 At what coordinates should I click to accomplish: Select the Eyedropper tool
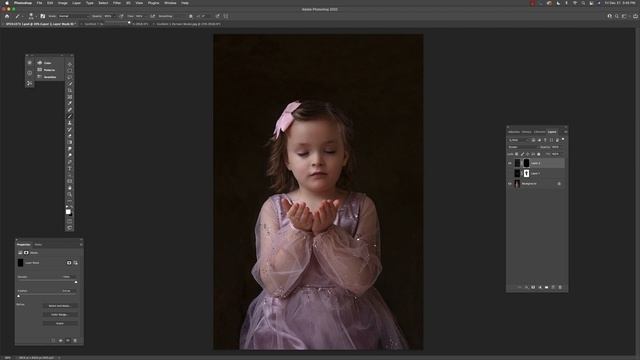[70, 103]
